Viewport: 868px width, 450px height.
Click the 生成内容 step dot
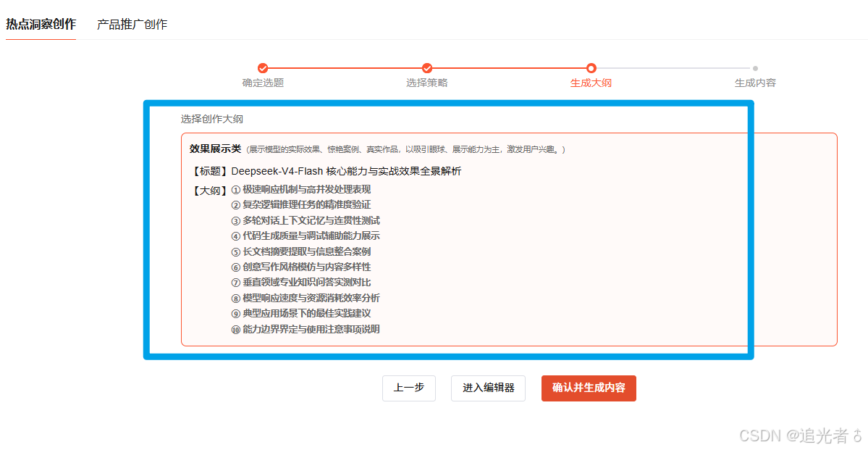(755, 68)
